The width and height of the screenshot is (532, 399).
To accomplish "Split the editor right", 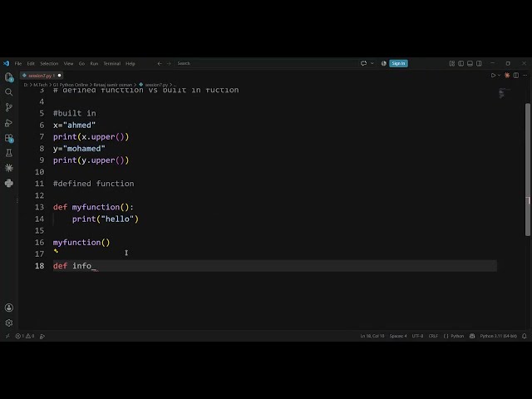I will (516, 76).
